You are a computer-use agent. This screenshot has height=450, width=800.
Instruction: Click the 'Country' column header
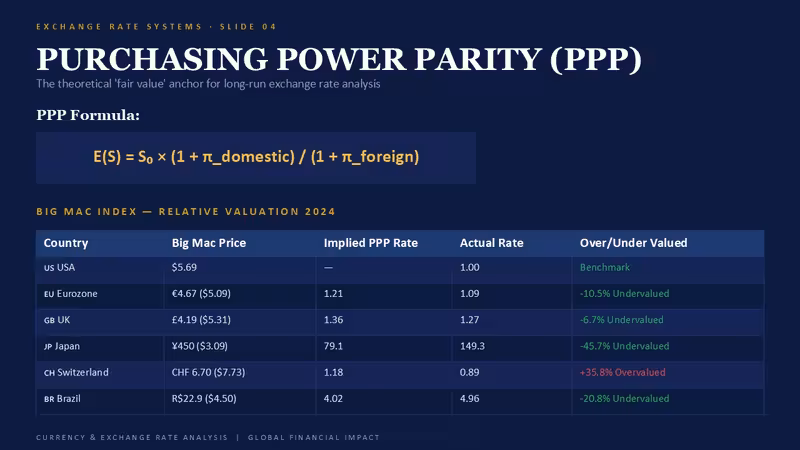pos(66,243)
